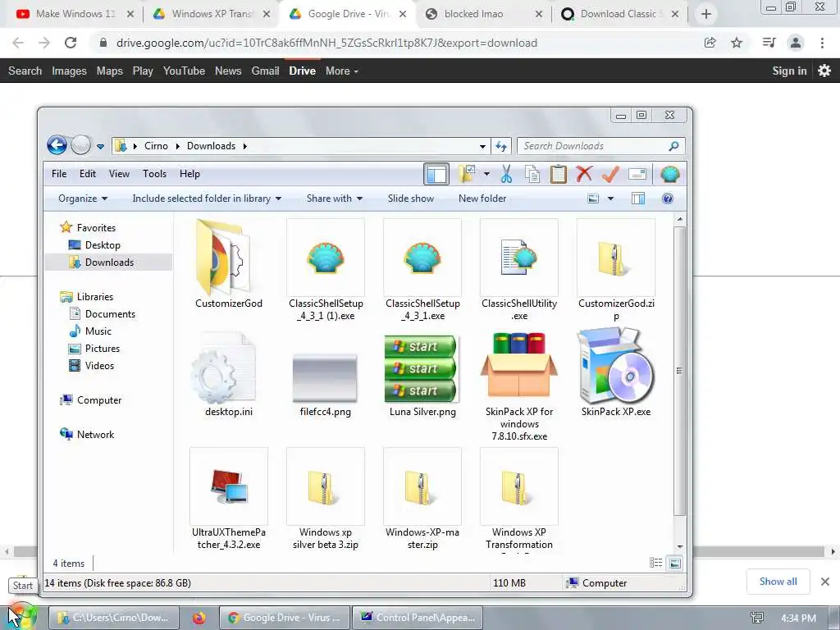840x630 pixels.
Task: Toggle the preview pane button
Action: pos(638,199)
